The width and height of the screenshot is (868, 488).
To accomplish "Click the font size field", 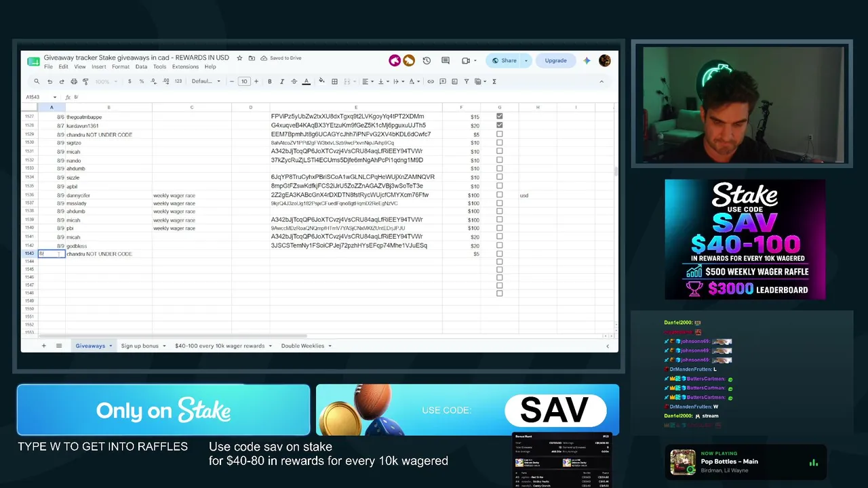I will (244, 81).
